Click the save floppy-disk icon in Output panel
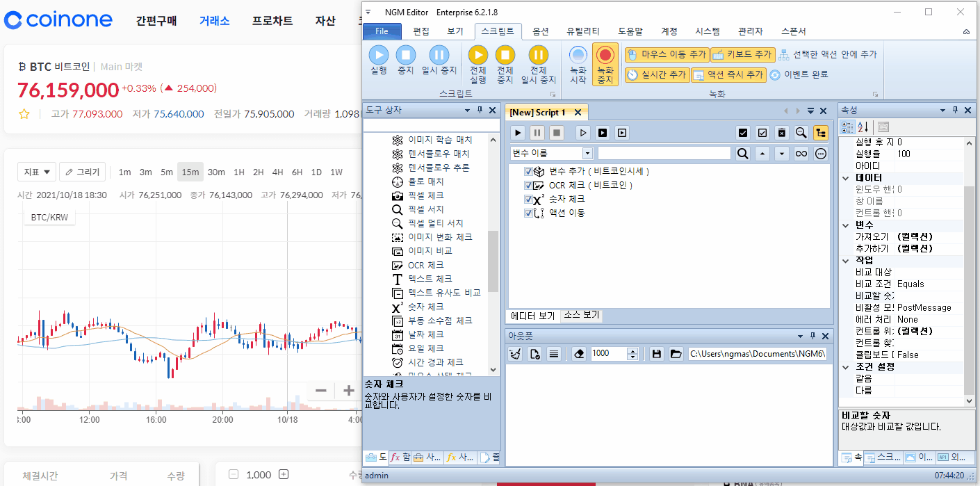The image size is (980, 486). click(x=656, y=354)
